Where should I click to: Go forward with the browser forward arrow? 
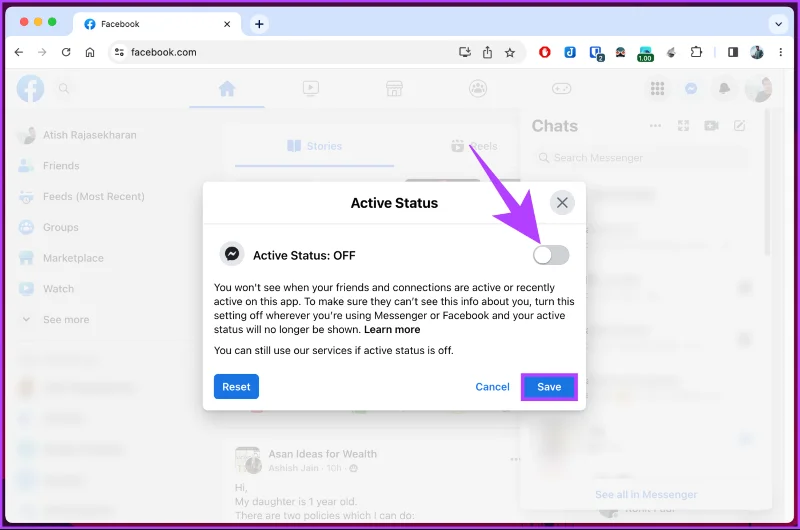(x=42, y=52)
